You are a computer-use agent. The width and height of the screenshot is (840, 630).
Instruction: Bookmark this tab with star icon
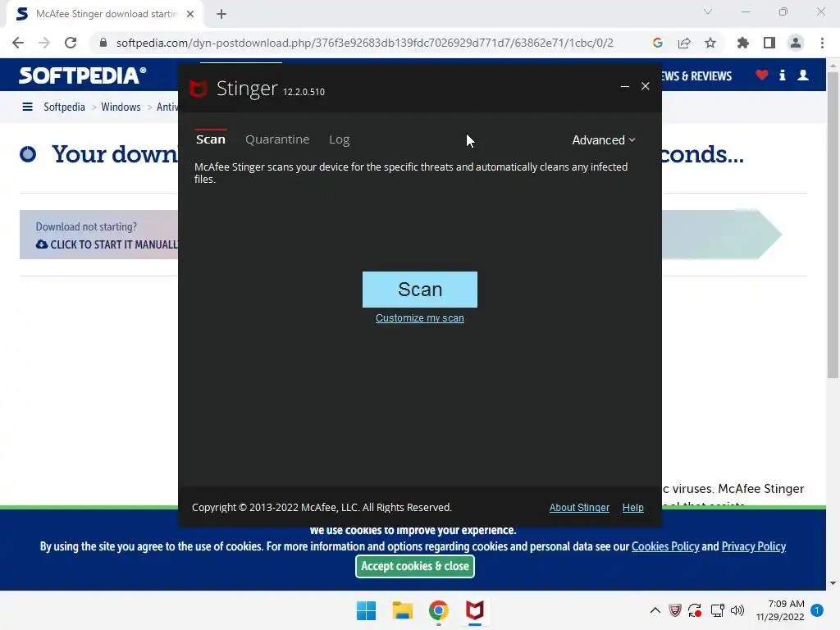[710, 43]
